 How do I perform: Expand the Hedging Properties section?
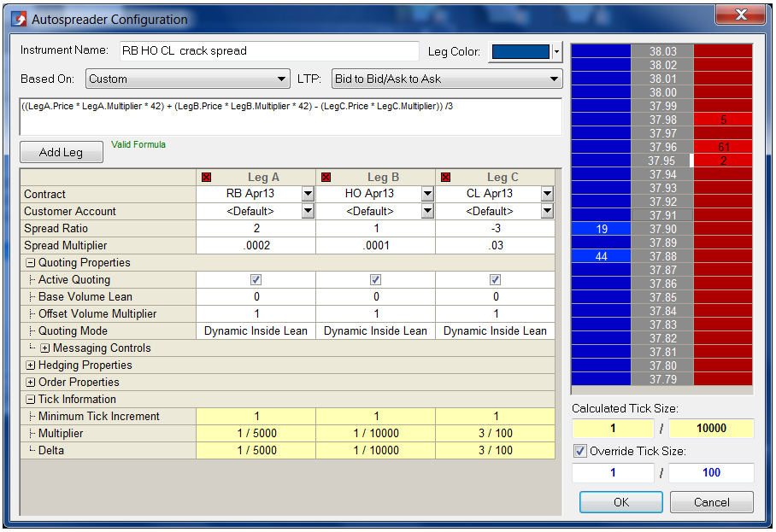point(31,365)
